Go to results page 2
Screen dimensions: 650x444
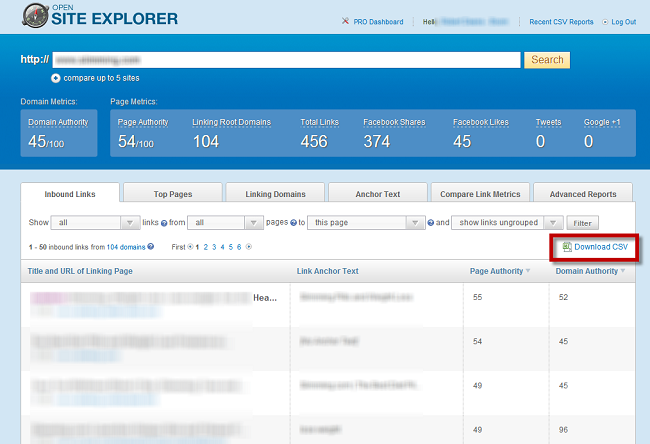click(x=206, y=247)
